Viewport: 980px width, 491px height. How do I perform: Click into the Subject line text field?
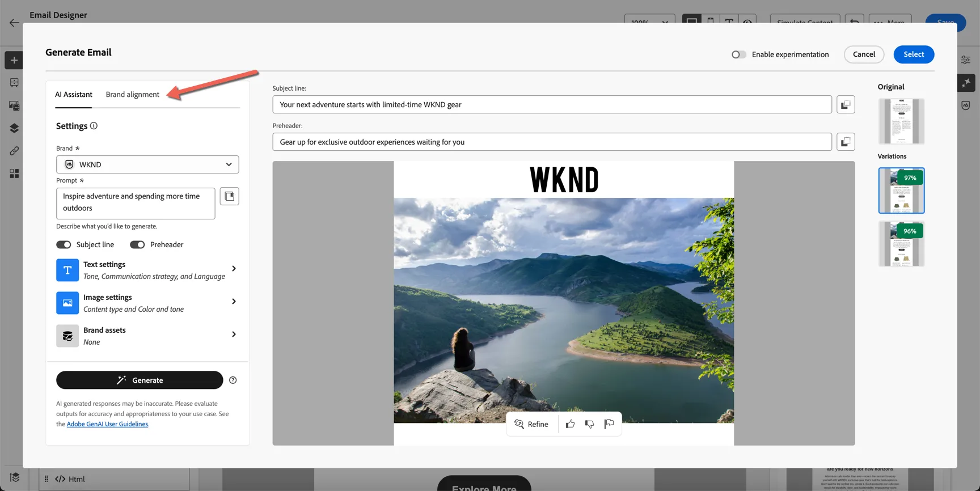pyautogui.click(x=552, y=104)
